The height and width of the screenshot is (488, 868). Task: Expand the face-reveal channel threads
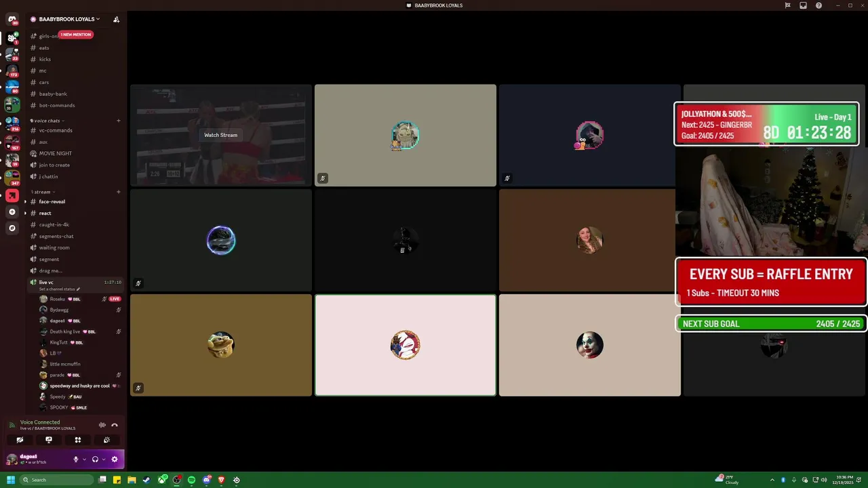[25, 202]
